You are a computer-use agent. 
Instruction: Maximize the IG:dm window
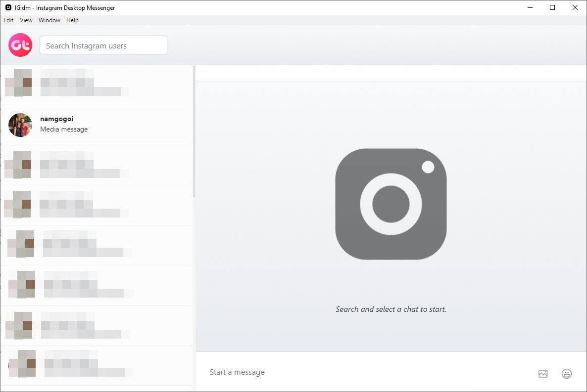[552, 7]
